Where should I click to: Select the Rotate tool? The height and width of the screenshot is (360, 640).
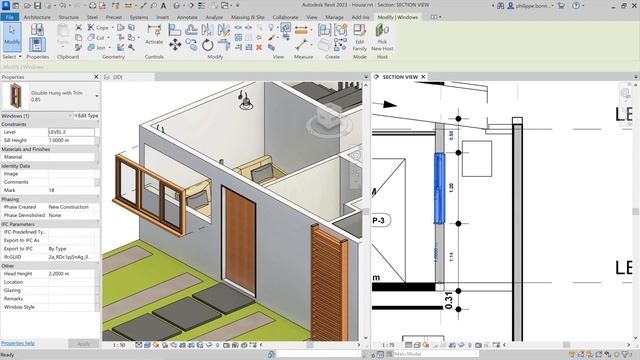tap(207, 45)
